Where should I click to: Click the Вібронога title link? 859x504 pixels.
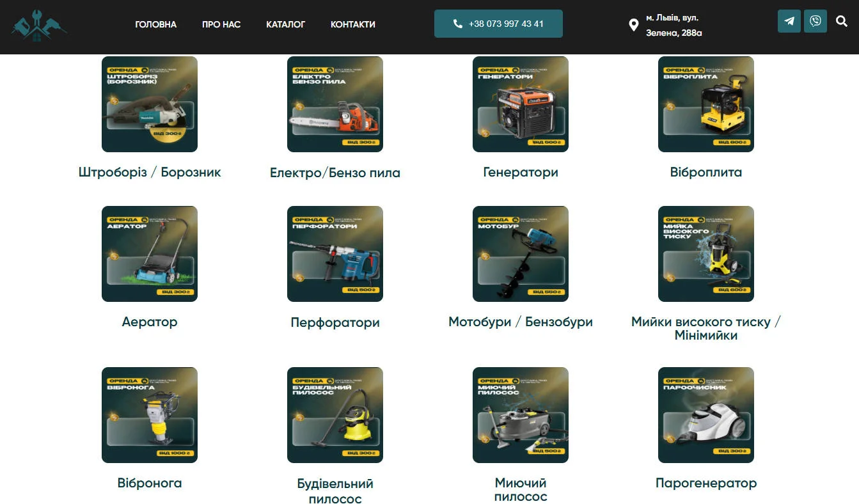[150, 483]
